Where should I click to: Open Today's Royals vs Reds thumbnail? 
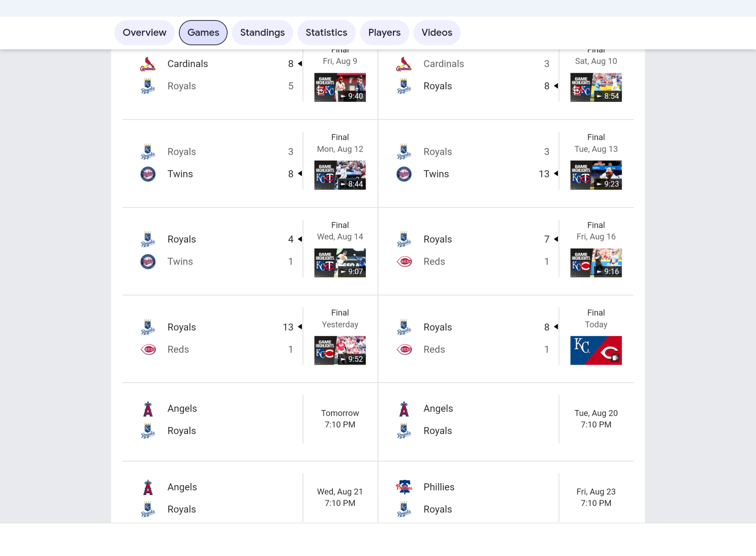[x=596, y=350]
